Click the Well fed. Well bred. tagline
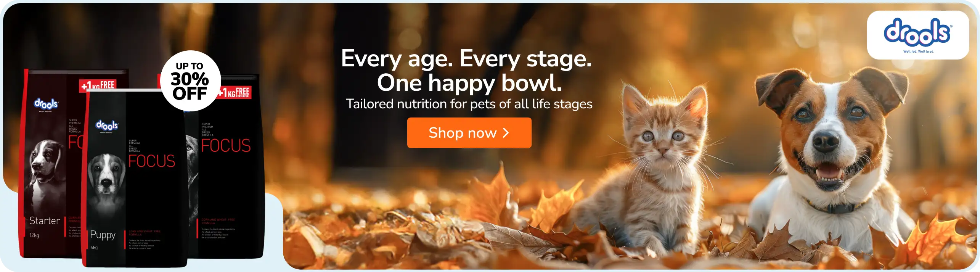The image size is (980, 272). 918,52
